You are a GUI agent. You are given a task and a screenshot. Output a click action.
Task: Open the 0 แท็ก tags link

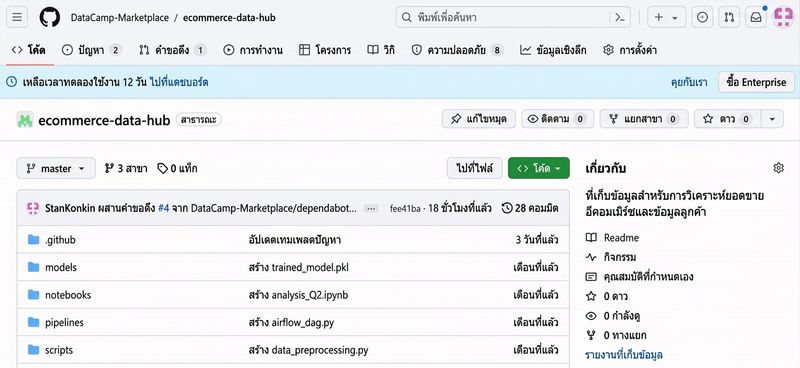pos(177,168)
